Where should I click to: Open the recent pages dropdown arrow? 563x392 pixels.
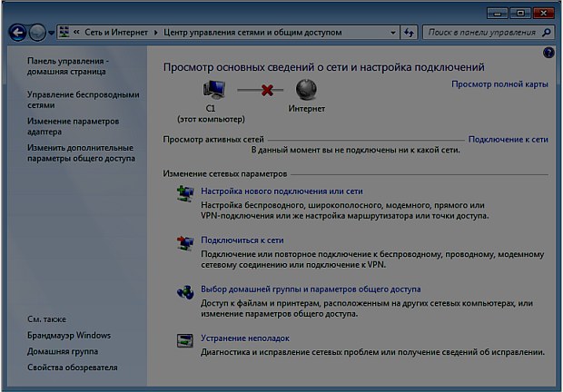52,33
